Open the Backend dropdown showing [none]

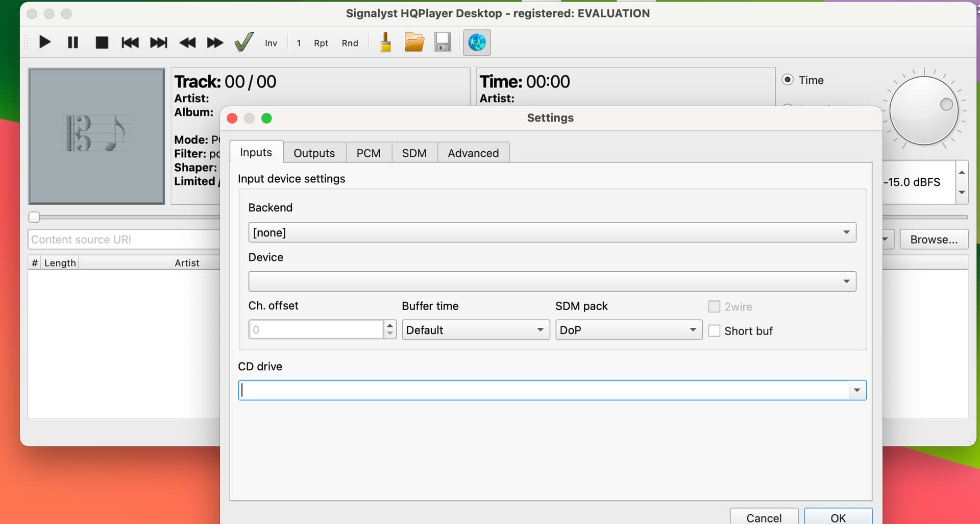(x=552, y=232)
